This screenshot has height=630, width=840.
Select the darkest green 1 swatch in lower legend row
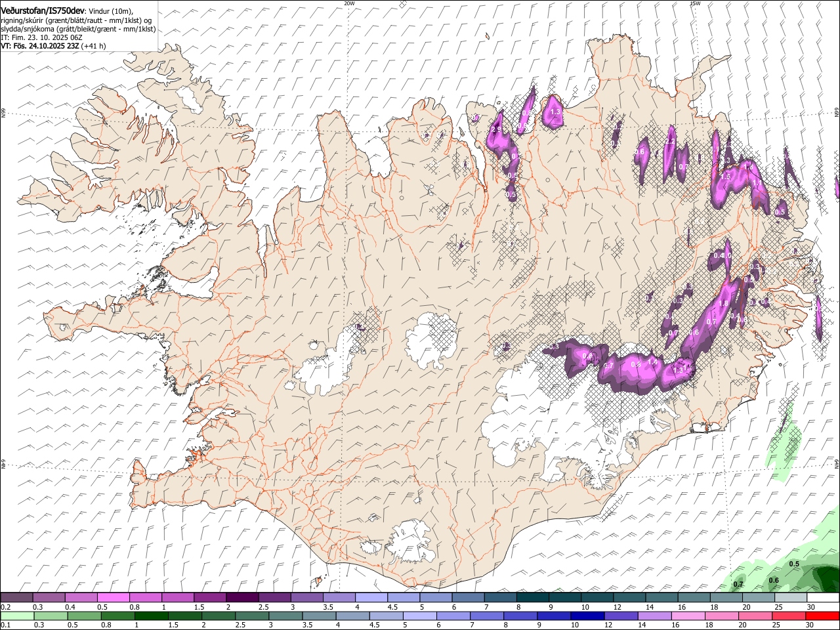(x=151, y=616)
